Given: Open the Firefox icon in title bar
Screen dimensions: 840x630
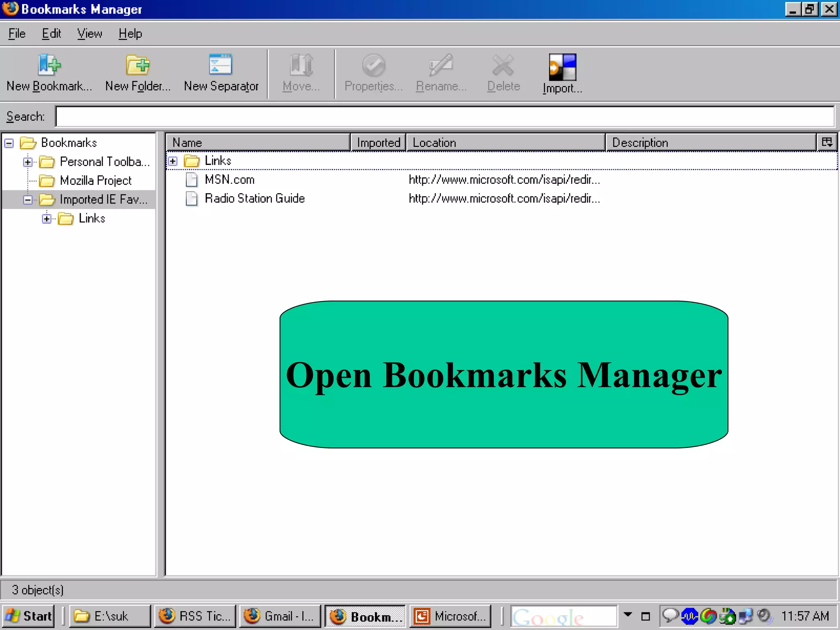Looking at the screenshot, I should click(x=10, y=9).
